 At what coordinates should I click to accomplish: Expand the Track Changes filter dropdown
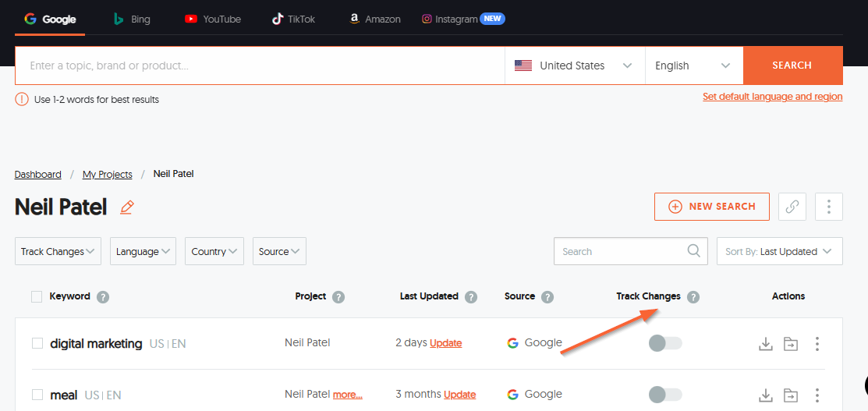[58, 251]
